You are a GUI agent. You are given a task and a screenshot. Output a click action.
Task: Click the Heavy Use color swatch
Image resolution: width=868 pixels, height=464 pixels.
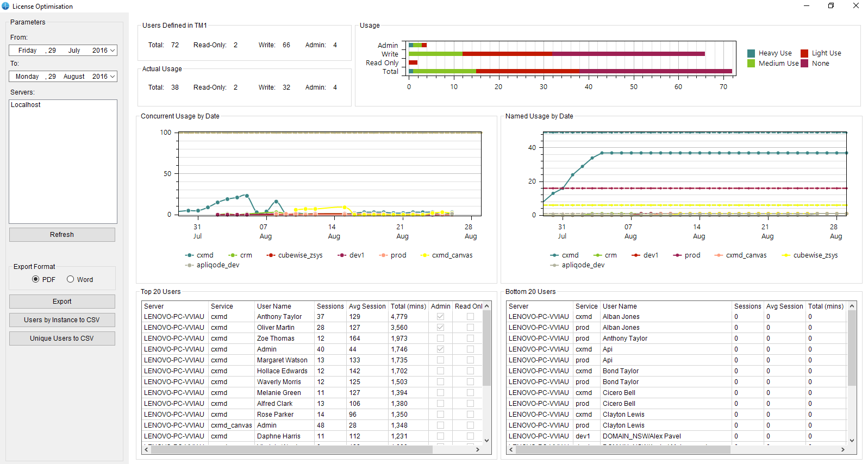click(x=751, y=53)
